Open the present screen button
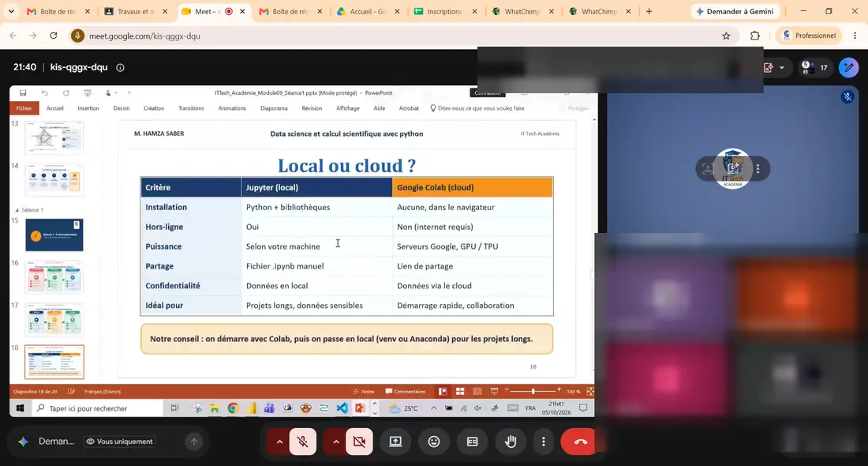The image size is (868, 466). (x=395, y=442)
